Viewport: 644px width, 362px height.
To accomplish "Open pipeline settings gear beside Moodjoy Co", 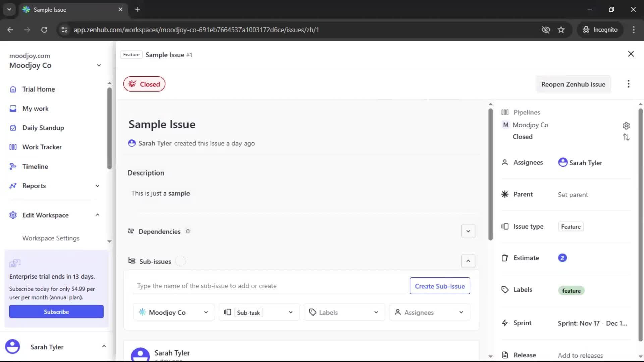I will coord(626,125).
